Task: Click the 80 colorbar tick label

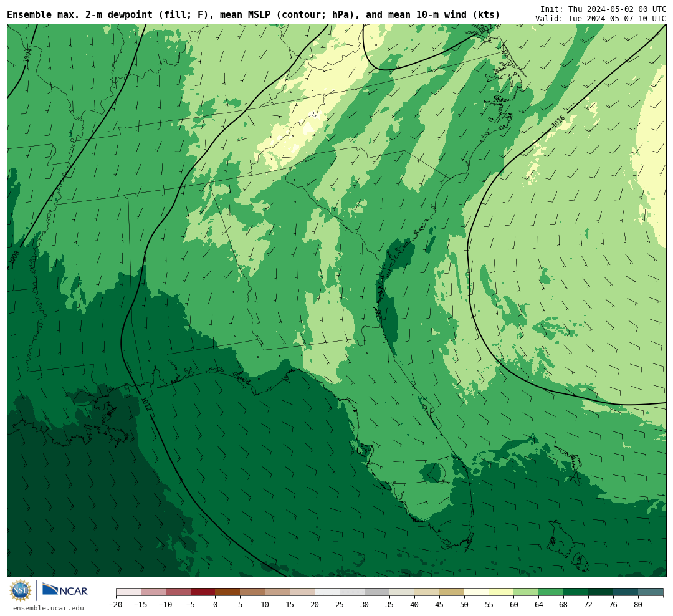Action: pyautogui.click(x=639, y=605)
